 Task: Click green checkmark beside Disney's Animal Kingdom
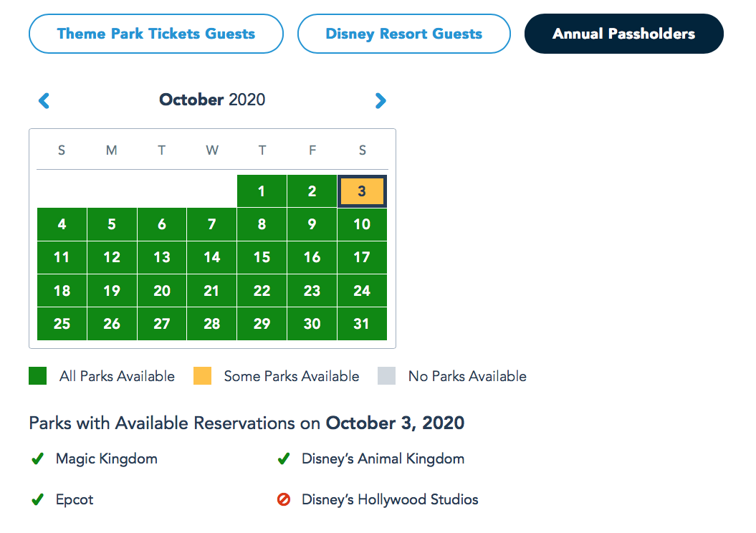(x=284, y=458)
